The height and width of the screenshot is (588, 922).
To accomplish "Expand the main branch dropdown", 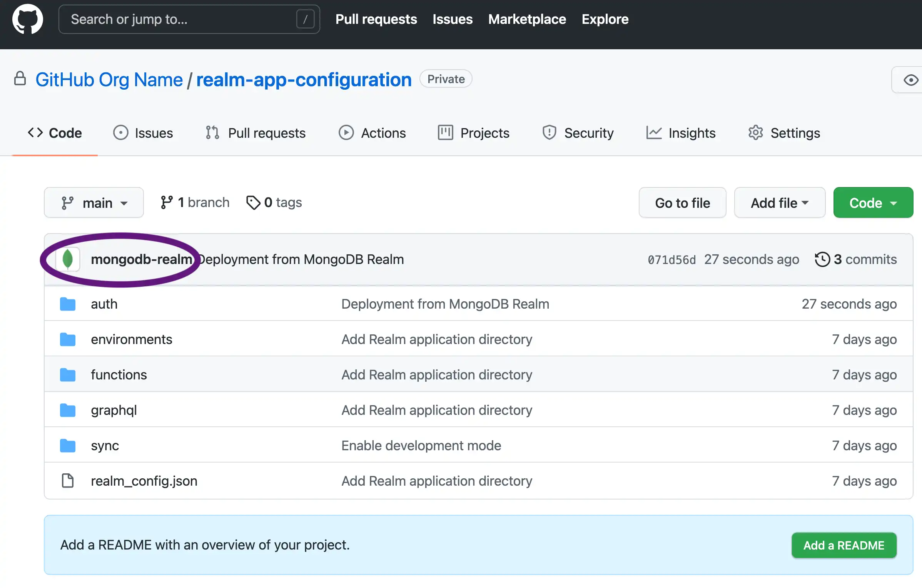I will tap(94, 203).
